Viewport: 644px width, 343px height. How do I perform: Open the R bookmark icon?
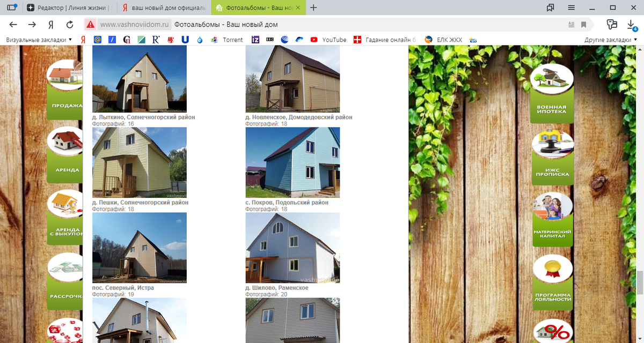click(156, 40)
